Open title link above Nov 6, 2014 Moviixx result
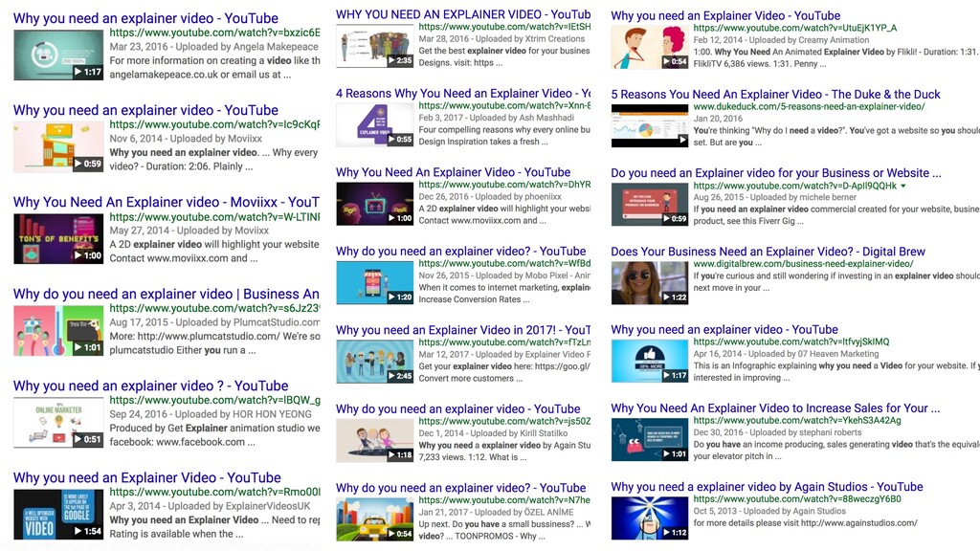980x551 pixels. point(145,110)
